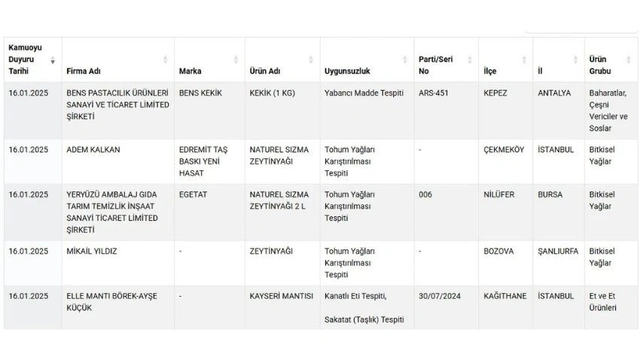This screenshot has width=640, height=360.
Task: Click sort arrows for Ürün Adı column
Action: pyautogui.click(x=311, y=60)
